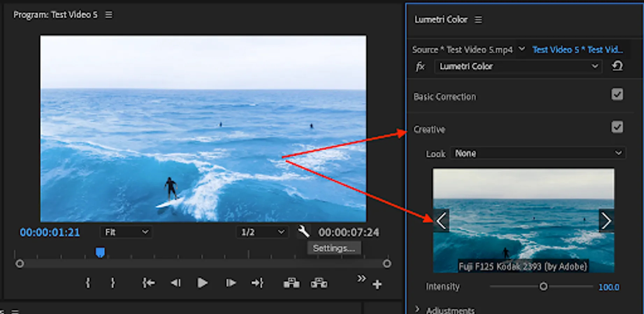
Task: Open the source clip dropdown arrow
Action: click(522, 49)
